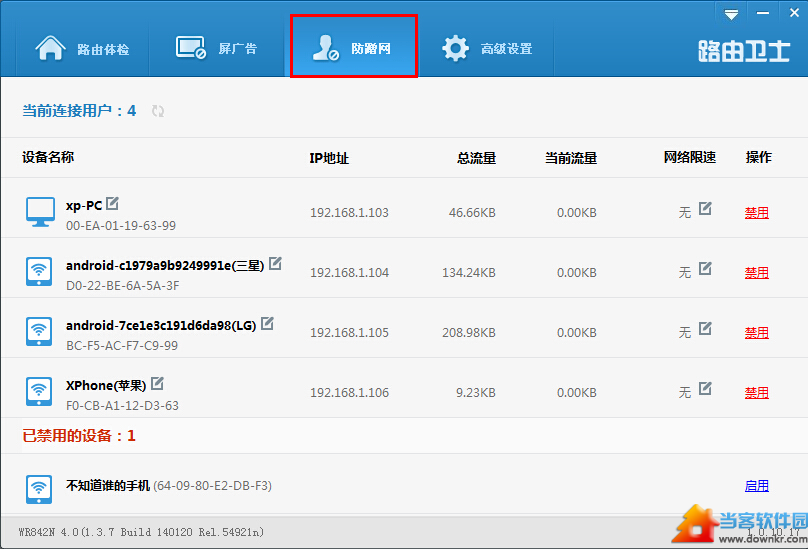
Task: Click the 已禁用的设备：1 heading
Action: (x=79, y=436)
